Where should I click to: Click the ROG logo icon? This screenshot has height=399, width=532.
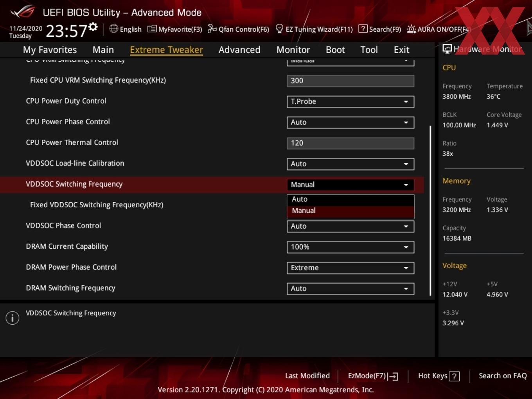click(23, 12)
